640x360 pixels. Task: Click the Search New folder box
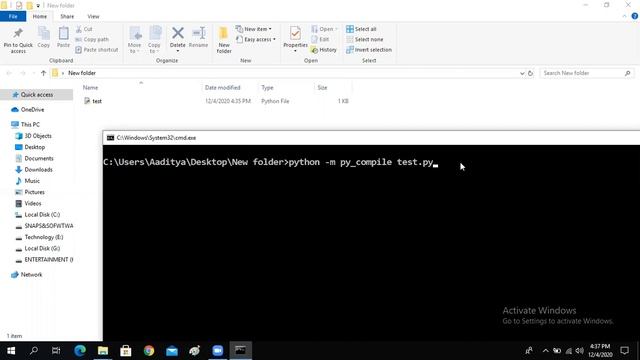click(587, 73)
